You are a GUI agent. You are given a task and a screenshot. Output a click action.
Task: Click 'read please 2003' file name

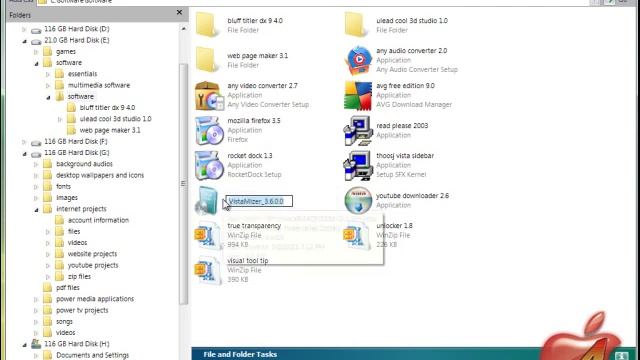[x=402, y=126]
